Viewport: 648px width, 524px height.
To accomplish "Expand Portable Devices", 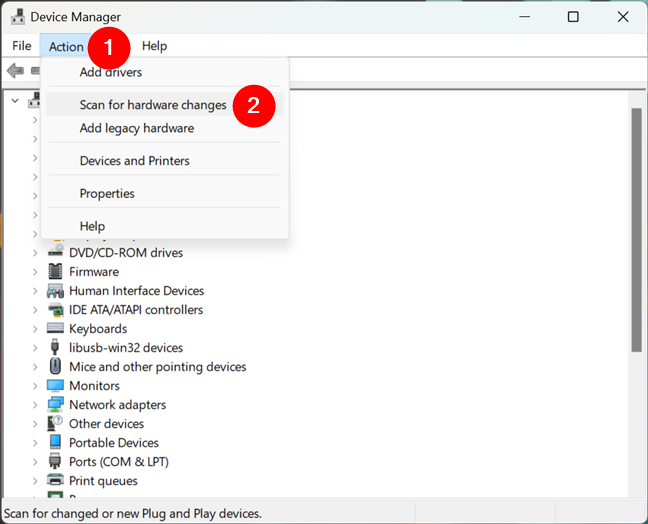I will [35, 443].
